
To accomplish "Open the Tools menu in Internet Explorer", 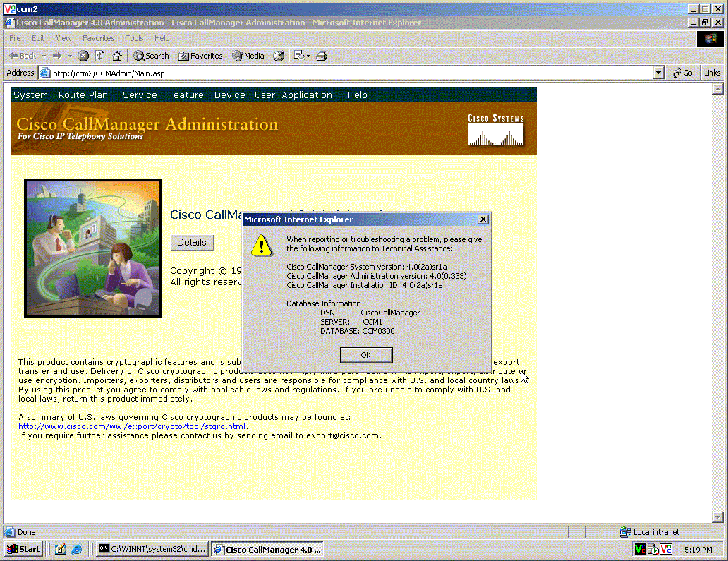I will 134,38.
